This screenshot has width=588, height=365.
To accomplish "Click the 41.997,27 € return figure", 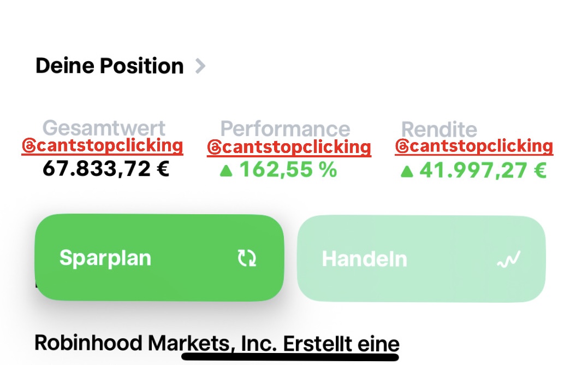I will [483, 170].
